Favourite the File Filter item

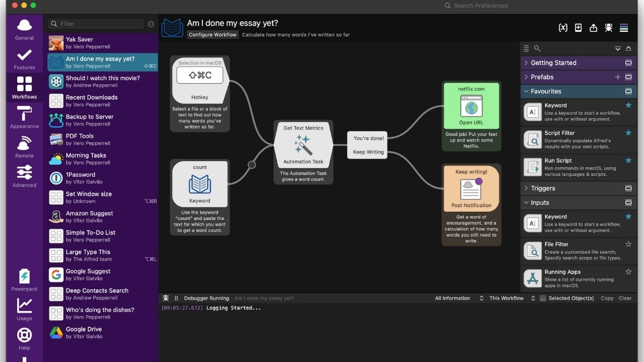point(628,244)
